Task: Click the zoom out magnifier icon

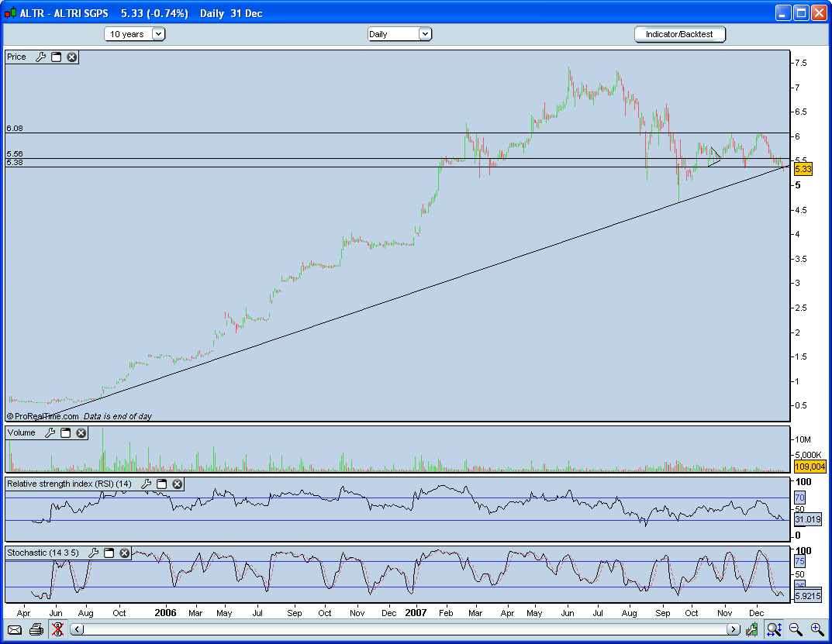Action: [x=796, y=630]
